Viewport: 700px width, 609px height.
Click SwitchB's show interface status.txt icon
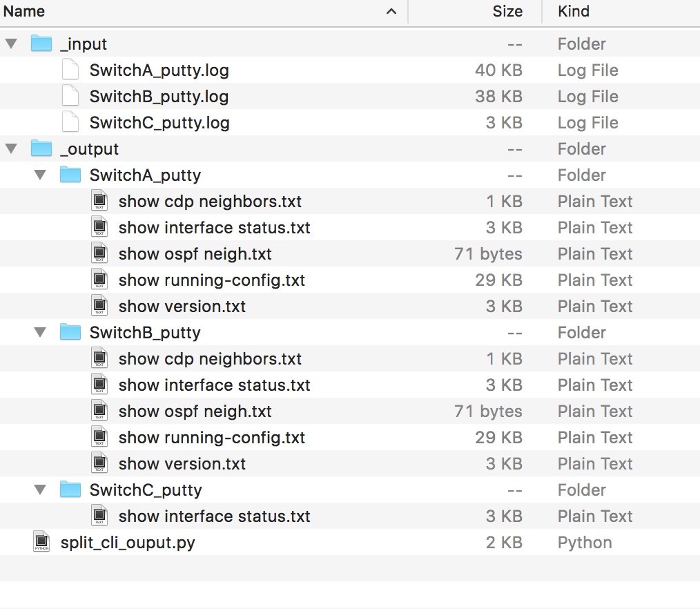pyautogui.click(x=99, y=385)
